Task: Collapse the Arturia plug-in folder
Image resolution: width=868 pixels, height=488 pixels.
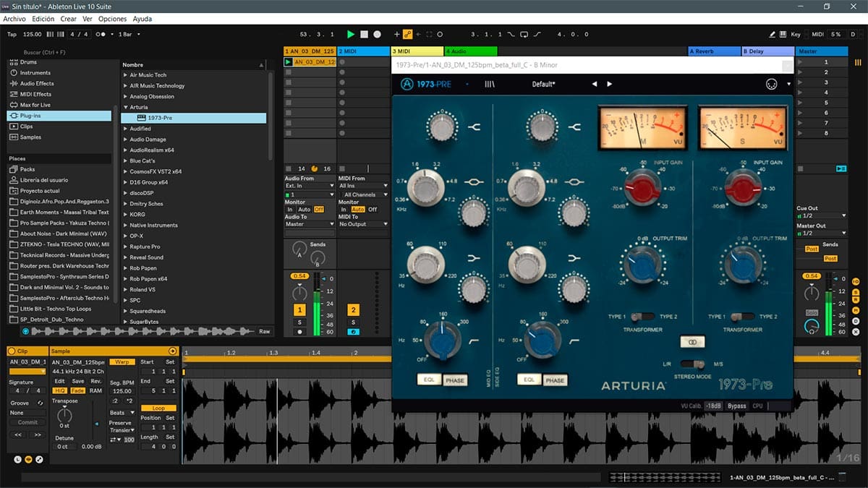Action: click(x=125, y=107)
